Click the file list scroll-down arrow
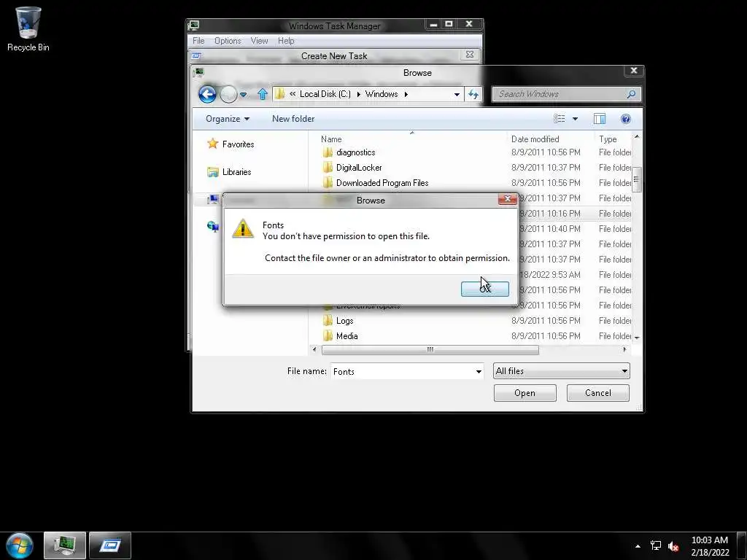This screenshot has height=560, width=747. [x=636, y=337]
